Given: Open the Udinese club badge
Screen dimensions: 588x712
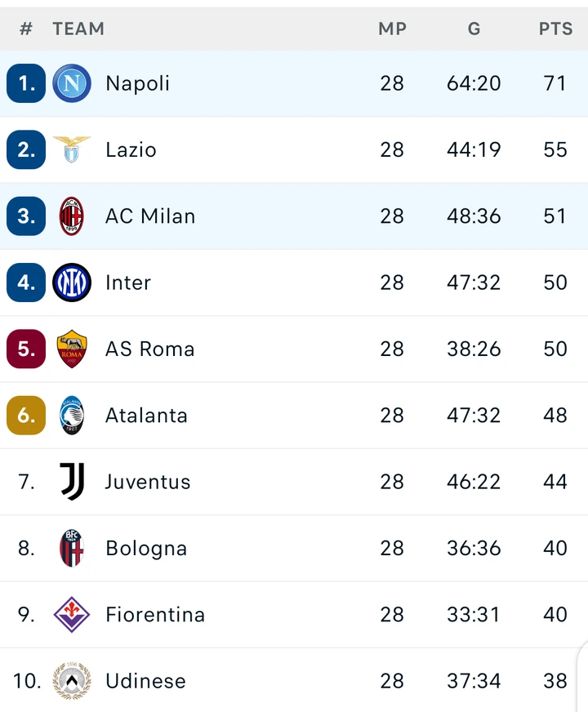Looking at the screenshot, I should click(72, 681).
